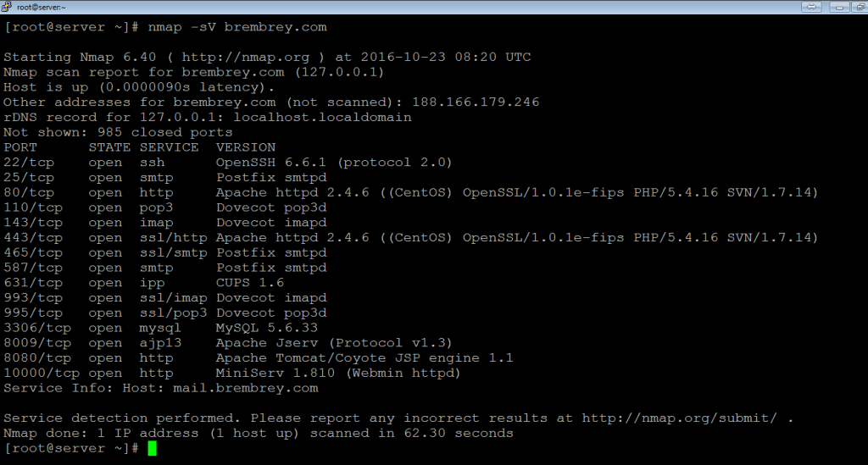Click the 22/tcp port entry
868x465 pixels.
point(29,163)
